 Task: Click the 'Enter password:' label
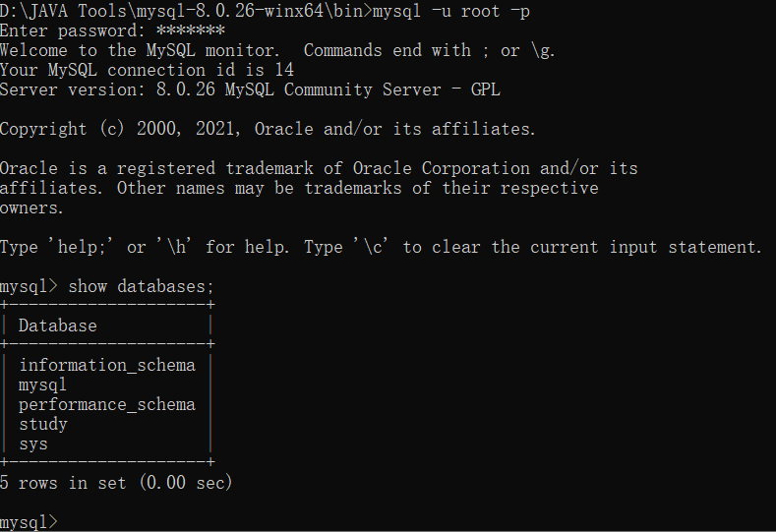click(x=73, y=30)
